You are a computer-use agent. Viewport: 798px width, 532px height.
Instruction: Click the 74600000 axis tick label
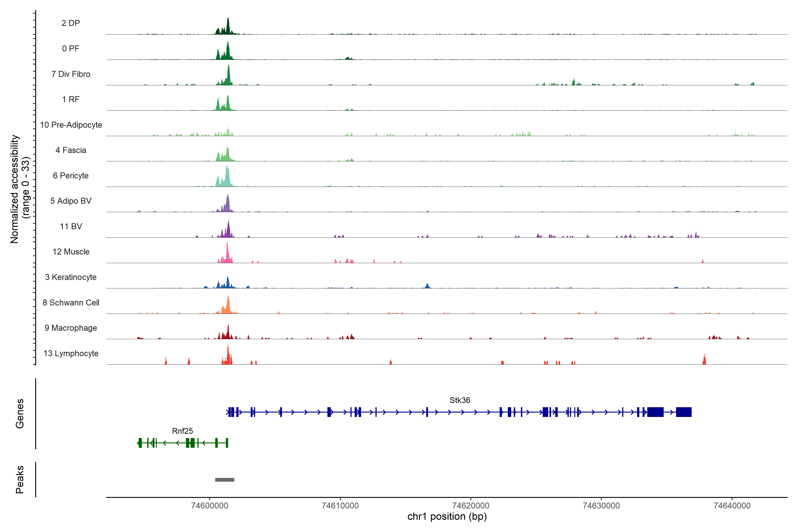click(x=209, y=506)
